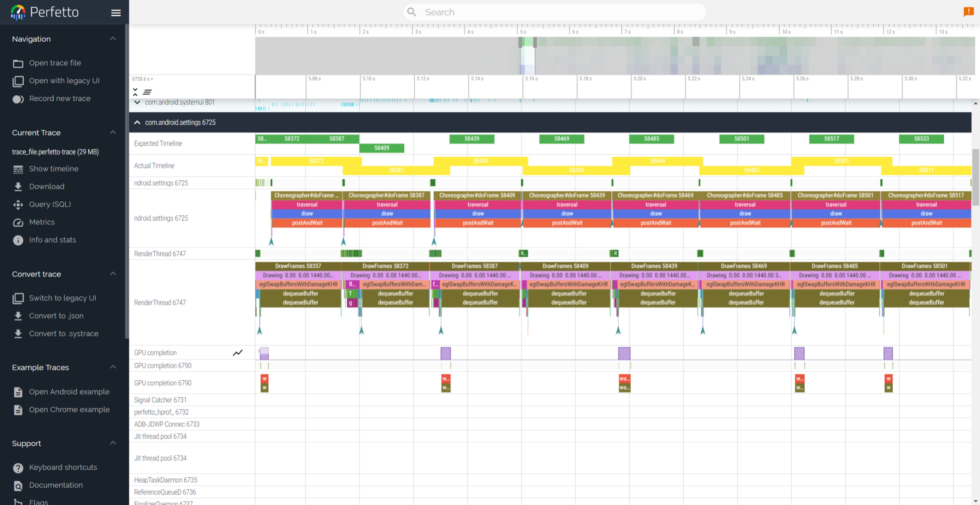This screenshot has height=505, width=980.
Task: Click the Actual Timeline track label
Action: click(155, 165)
